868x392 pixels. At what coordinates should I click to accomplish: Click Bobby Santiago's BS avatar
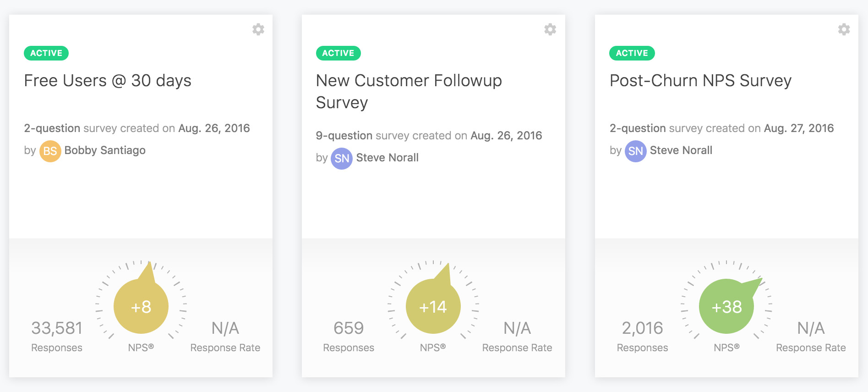[x=50, y=151]
